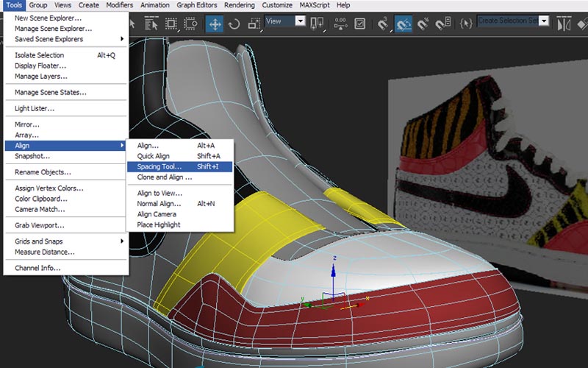Click the Create Selection Set field

508,21
